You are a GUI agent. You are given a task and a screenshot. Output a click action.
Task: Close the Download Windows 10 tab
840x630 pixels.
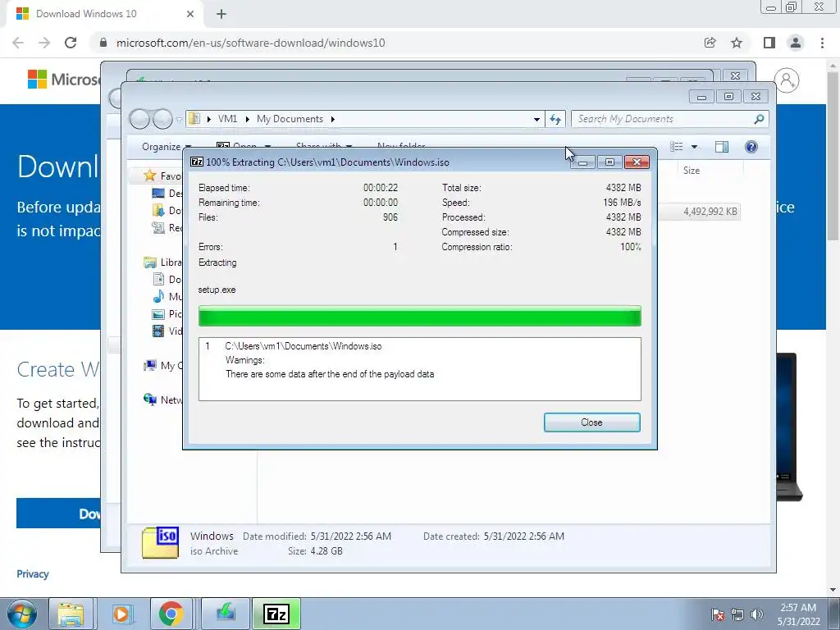point(190,14)
